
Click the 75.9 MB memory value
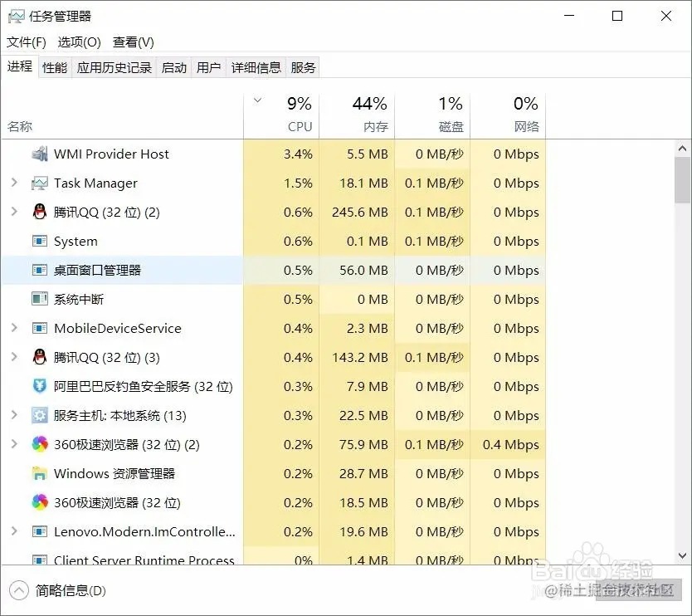(x=363, y=444)
